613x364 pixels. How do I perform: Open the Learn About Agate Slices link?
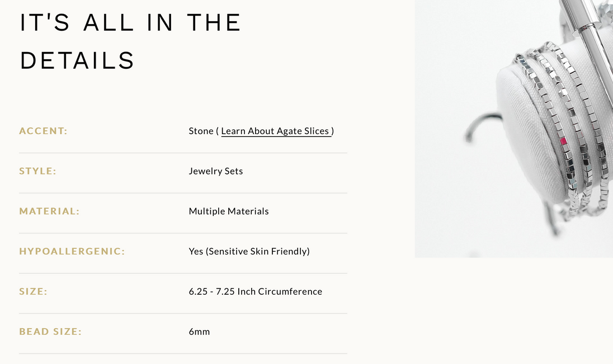275,131
